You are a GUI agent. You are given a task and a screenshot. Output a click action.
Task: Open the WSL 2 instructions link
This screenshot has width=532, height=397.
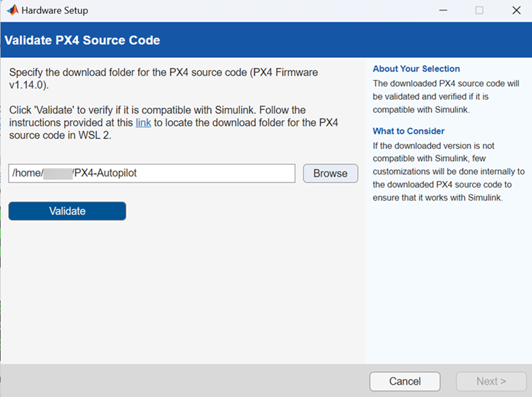[143, 123]
